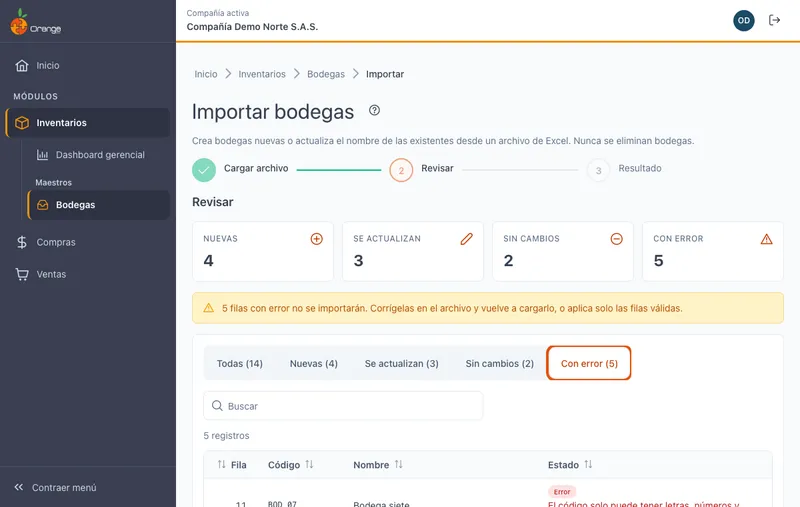Click step 3 Resultado circle
Viewport: 800px width, 507px height.
[598, 170]
